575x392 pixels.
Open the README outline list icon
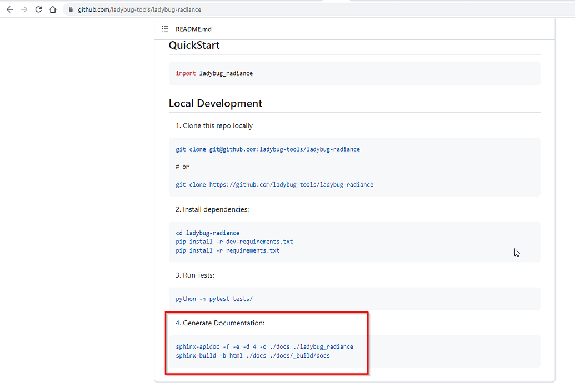coord(165,29)
